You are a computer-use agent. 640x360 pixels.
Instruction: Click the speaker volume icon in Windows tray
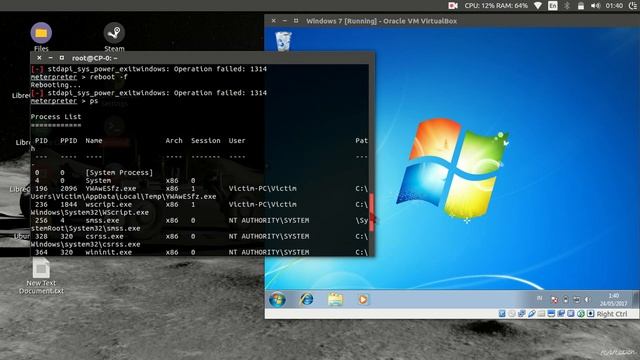point(587,300)
